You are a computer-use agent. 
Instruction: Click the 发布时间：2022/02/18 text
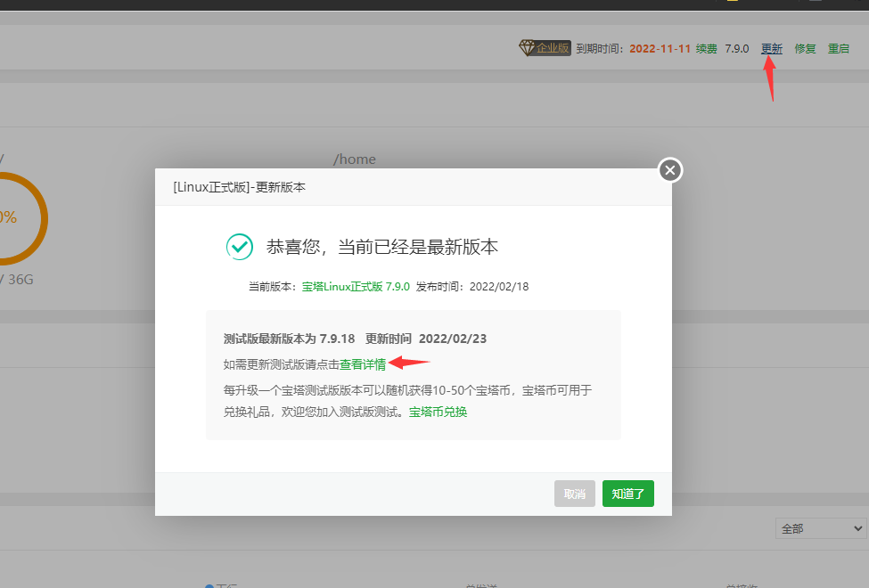tap(472, 287)
